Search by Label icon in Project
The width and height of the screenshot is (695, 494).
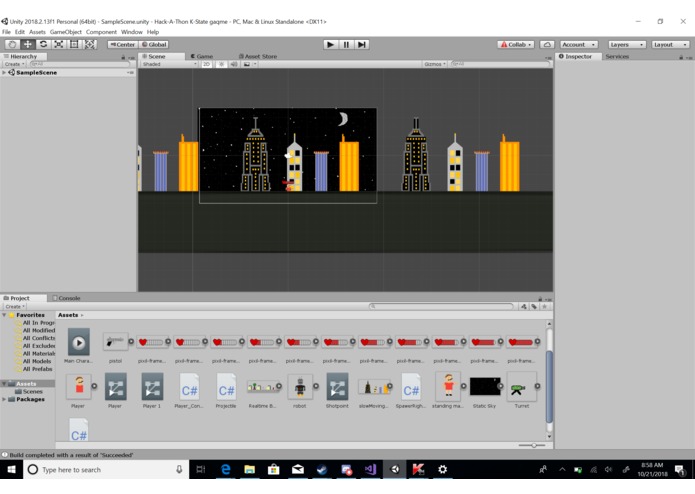tap(535, 307)
